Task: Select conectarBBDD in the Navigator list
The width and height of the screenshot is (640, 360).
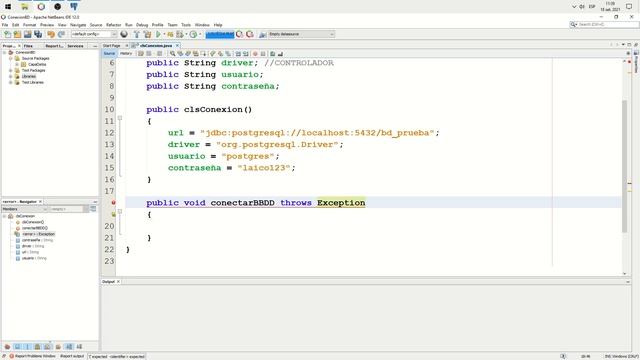Action: (x=35, y=228)
